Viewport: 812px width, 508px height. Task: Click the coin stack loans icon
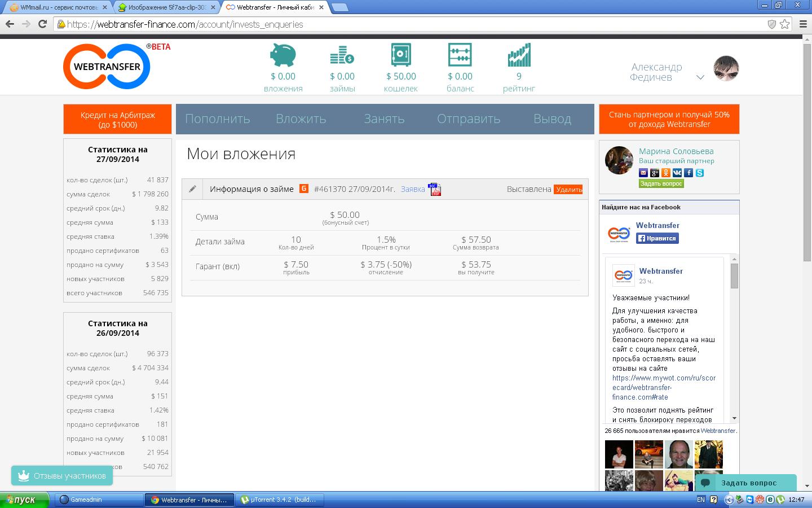[342, 55]
